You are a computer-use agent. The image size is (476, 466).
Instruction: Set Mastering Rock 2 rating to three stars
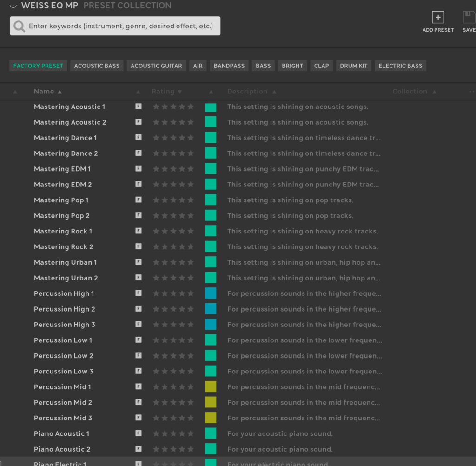[173, 247]
